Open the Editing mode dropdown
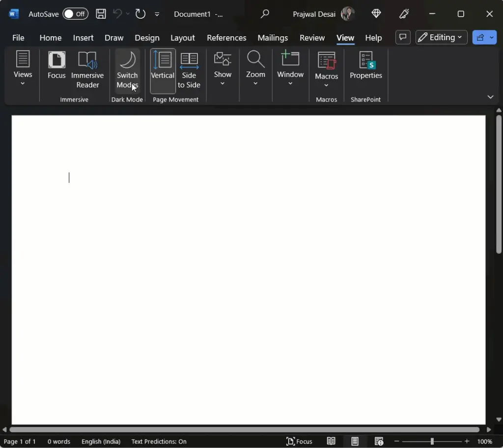Viewport: 503px width, 448px height. point(441,37)
